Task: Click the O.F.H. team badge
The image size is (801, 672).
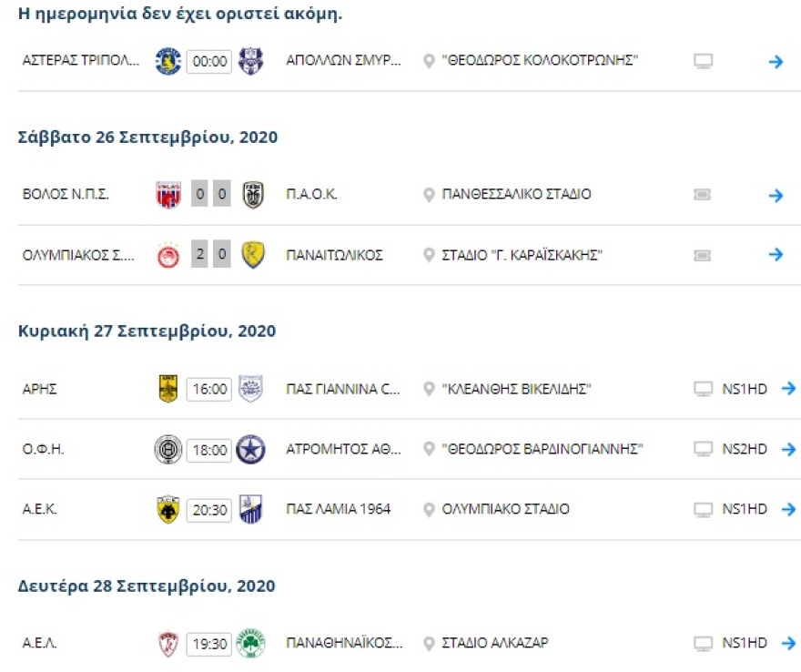Action: (x=168, y=448)
